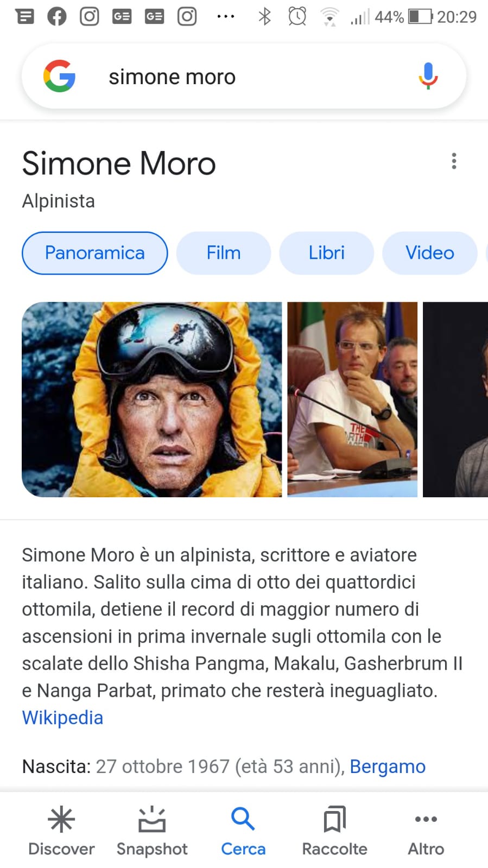Open the photo of climber in yellow hood
The height and width of the screenshot is (868, 488).
[x=152, y=400]
